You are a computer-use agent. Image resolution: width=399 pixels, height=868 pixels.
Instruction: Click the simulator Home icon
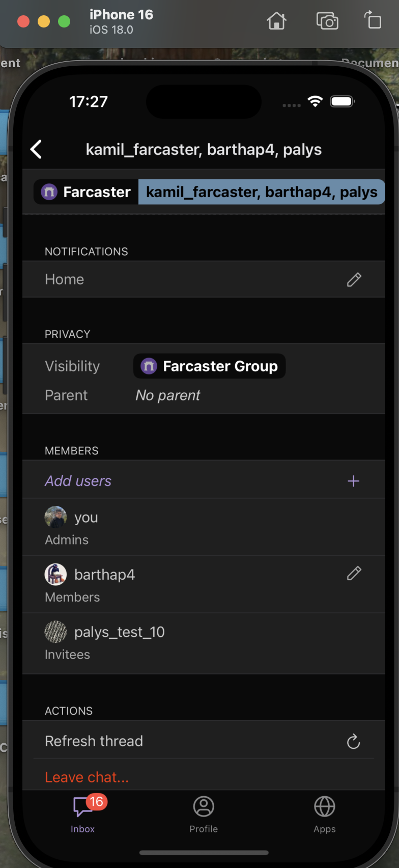pyautogui.click(x=276, y=21)
